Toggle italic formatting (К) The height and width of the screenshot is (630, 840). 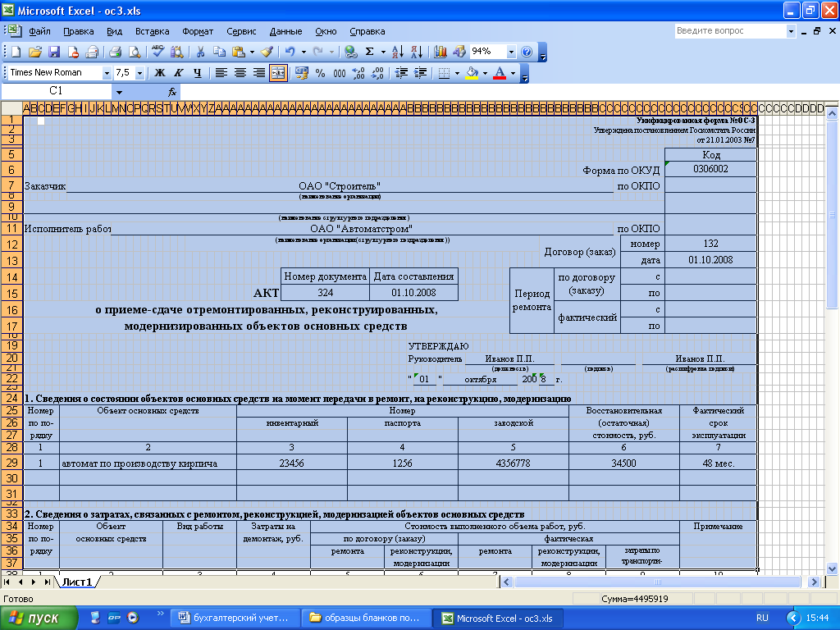(x=177, y=73)
